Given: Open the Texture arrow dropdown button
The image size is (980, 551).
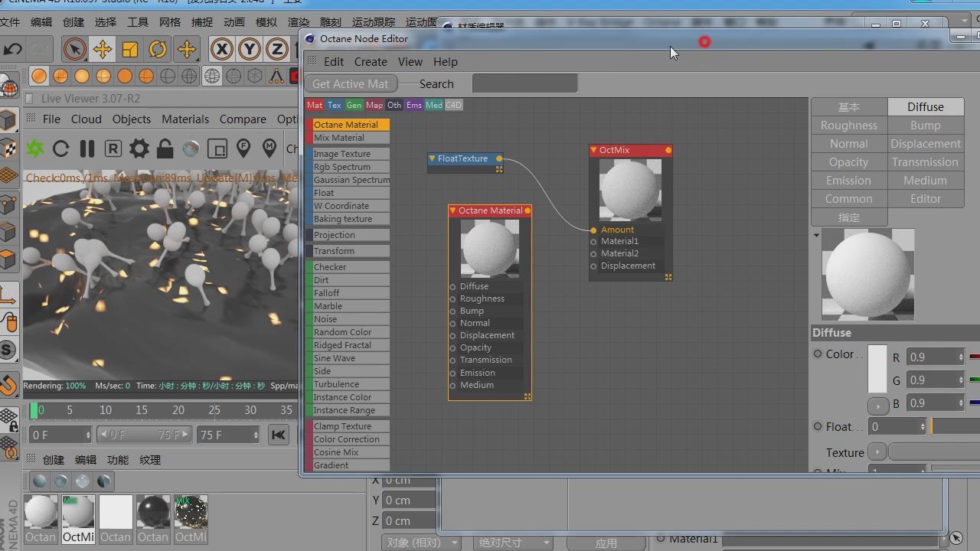Looking at the screenshot, I should [877, 452].
